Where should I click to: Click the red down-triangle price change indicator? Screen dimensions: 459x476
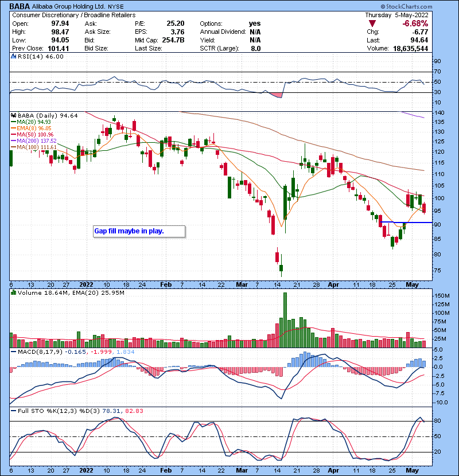[x=372, y=24]
